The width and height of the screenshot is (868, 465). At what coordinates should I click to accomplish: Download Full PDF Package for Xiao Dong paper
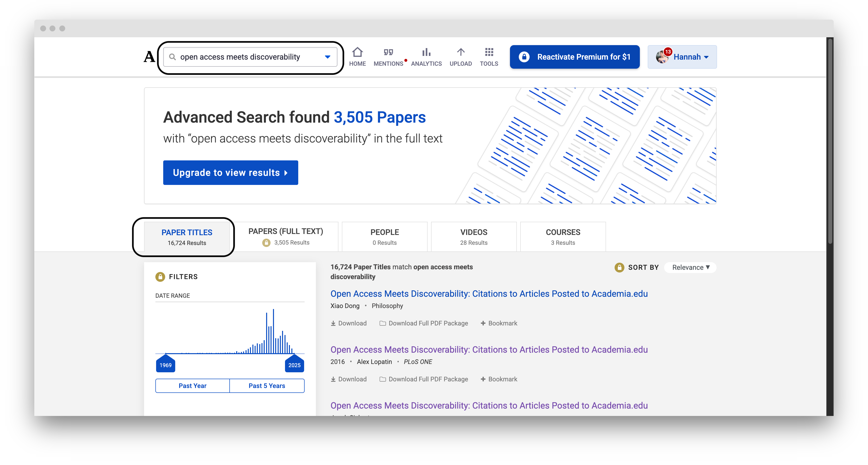(424, 323)
